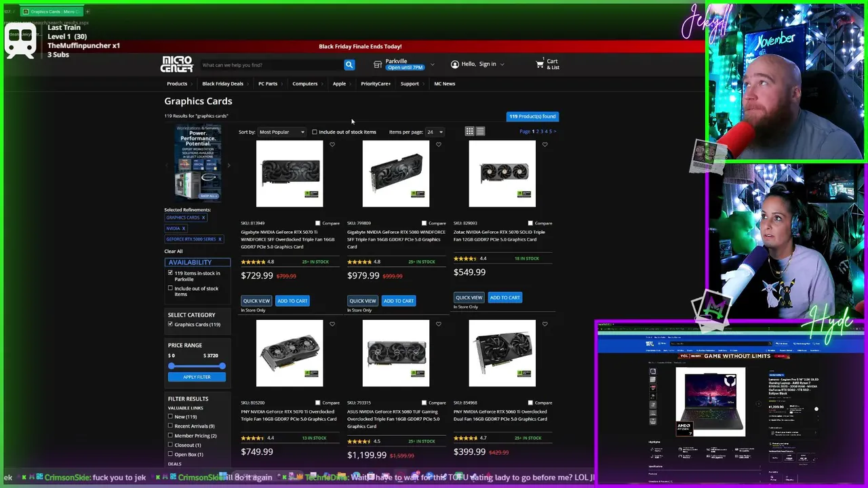Check the New (119) filter
This screenshot has width=868, height=488.
coord(170,417)
